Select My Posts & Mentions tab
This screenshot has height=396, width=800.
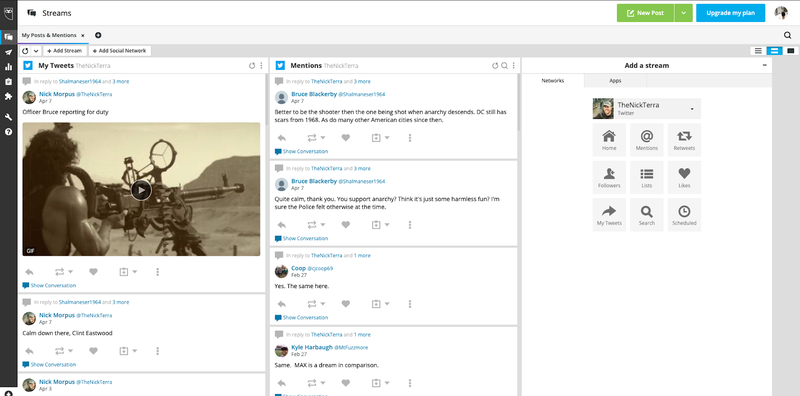(x=49, y=35)
